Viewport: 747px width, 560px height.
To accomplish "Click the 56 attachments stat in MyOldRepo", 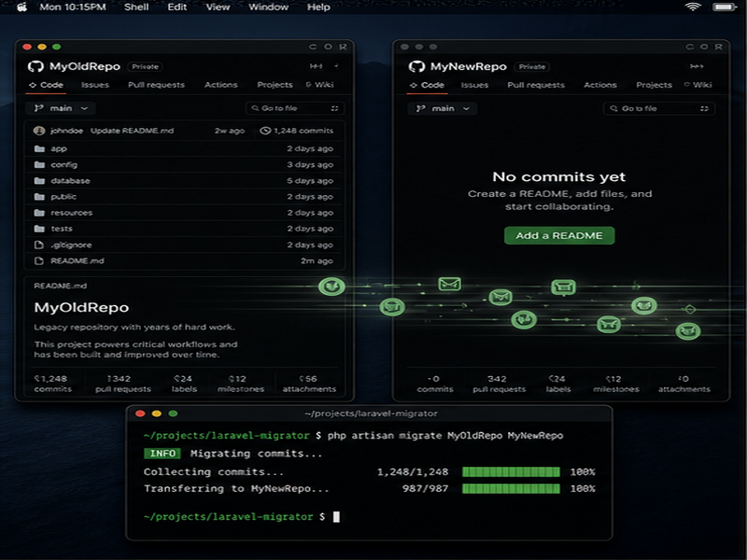I will point(309,384).
